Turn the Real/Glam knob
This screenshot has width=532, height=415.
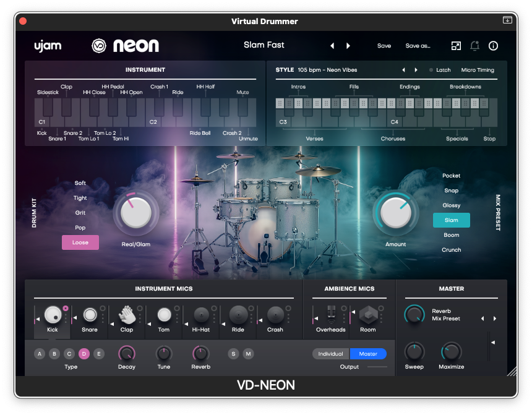(x=136, y=213)
